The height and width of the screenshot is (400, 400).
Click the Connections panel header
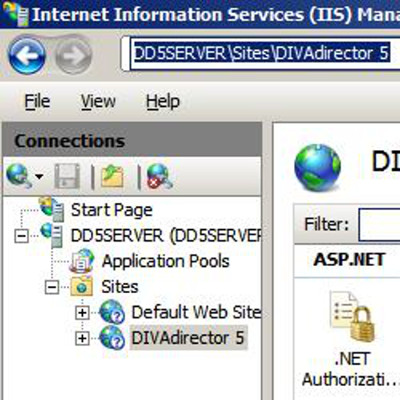[132, 140]
